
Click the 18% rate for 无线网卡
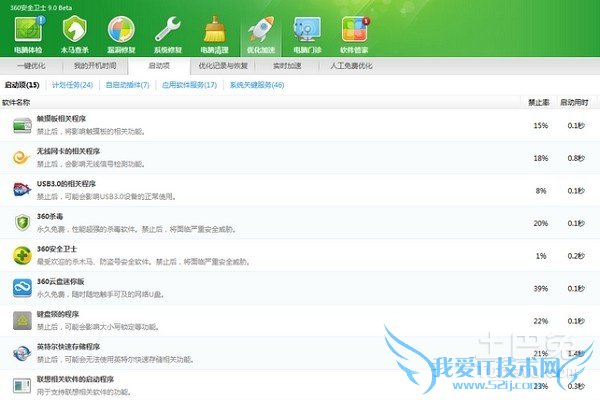coord(541,158)
